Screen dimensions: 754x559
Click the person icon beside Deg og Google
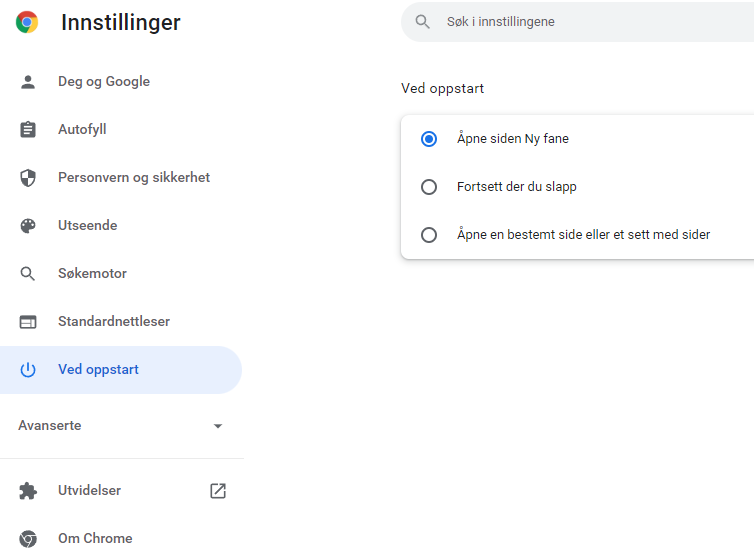[28, 82]
